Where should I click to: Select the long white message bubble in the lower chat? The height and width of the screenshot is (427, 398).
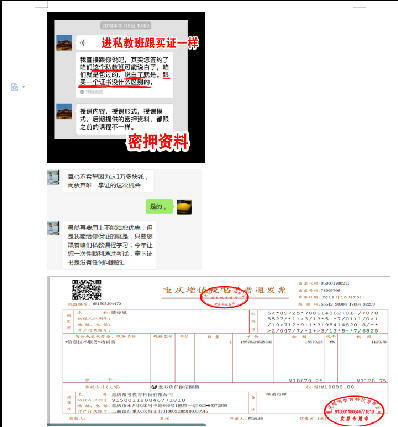click(109, 245)
